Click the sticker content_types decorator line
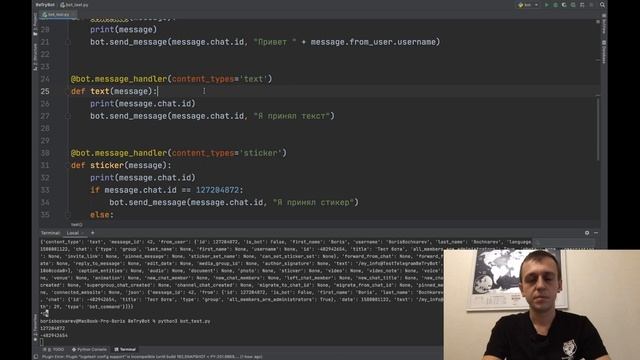The image size is (640, 360). [179, 153]
